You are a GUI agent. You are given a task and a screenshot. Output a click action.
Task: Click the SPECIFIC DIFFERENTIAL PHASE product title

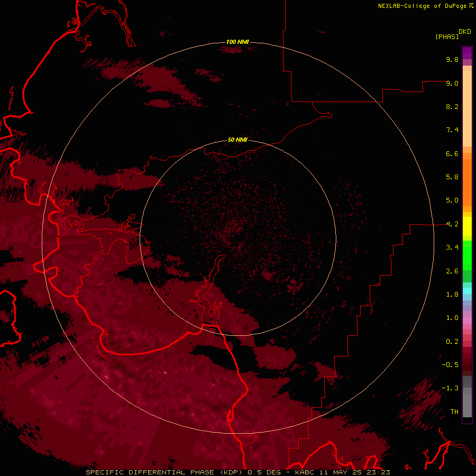pyautogui.click(x=150, y=472)
